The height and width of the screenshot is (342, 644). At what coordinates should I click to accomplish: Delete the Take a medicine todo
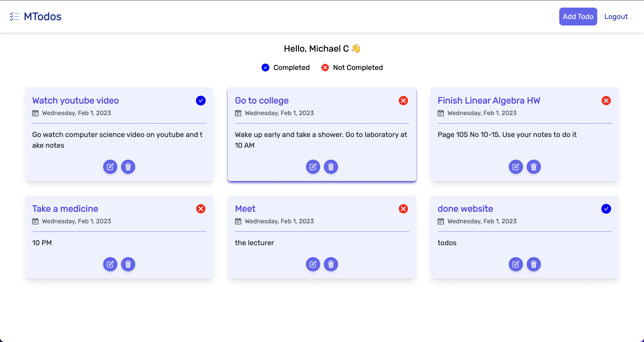pos(128,264)
